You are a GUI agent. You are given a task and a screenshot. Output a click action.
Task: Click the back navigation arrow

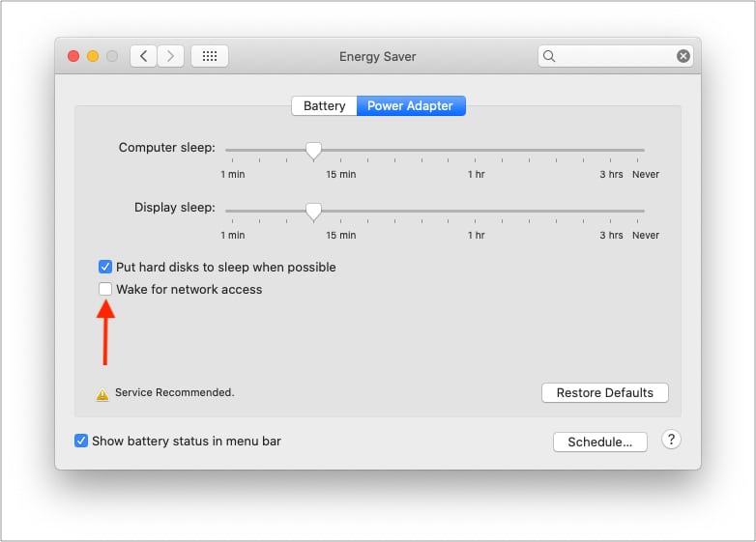(x=144, y=56)
